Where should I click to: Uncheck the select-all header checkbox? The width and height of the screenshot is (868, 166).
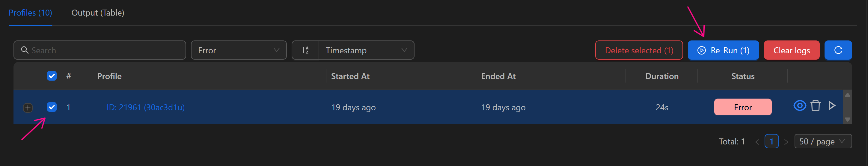click(52, 76)
